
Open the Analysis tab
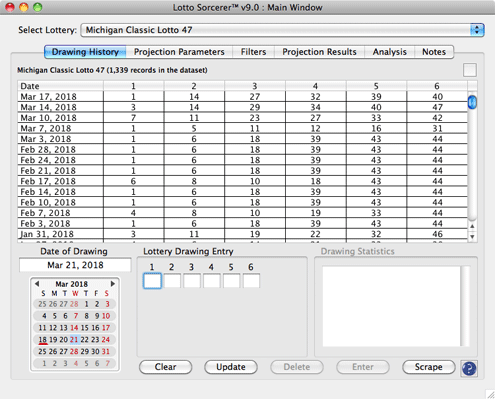coord(389,52)
